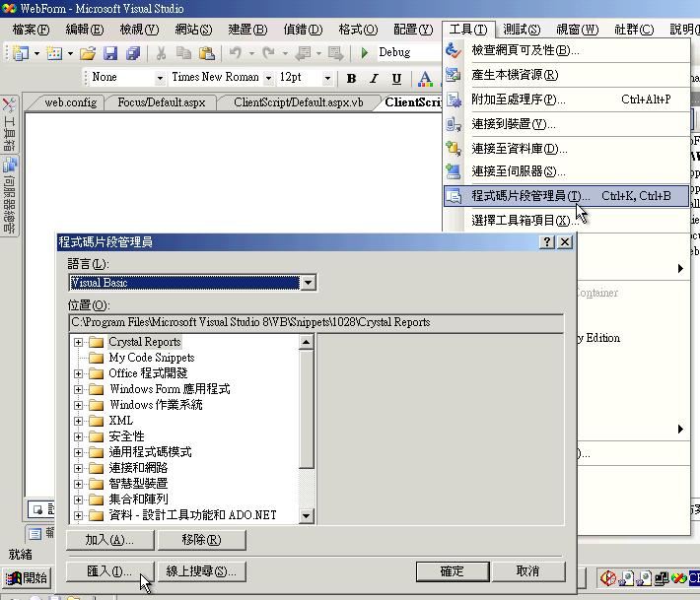Image resolution: width=700 pixels, height=600 pixels.
Task: Click the 取消 button
Action: tap(527, 571)
